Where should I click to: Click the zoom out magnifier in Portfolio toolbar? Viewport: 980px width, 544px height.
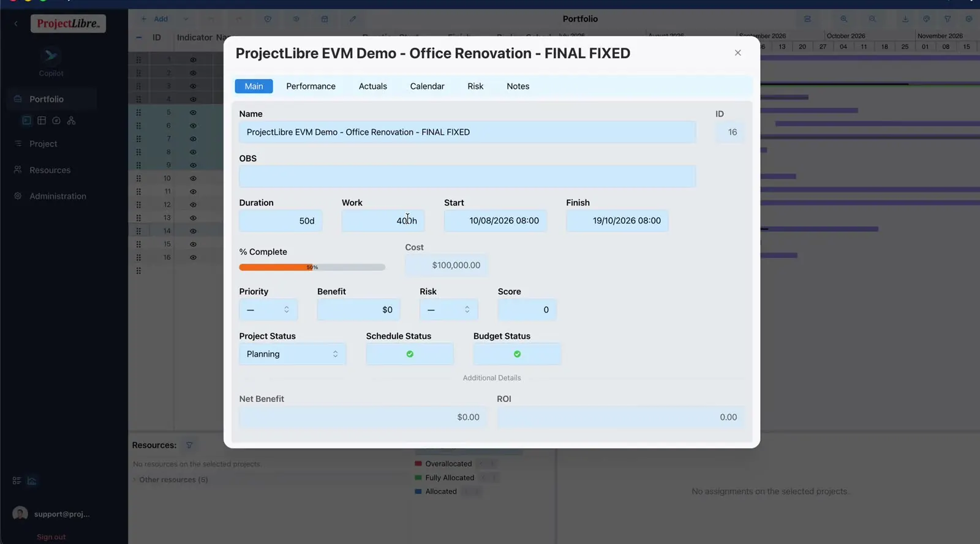(x=872, y=19)
